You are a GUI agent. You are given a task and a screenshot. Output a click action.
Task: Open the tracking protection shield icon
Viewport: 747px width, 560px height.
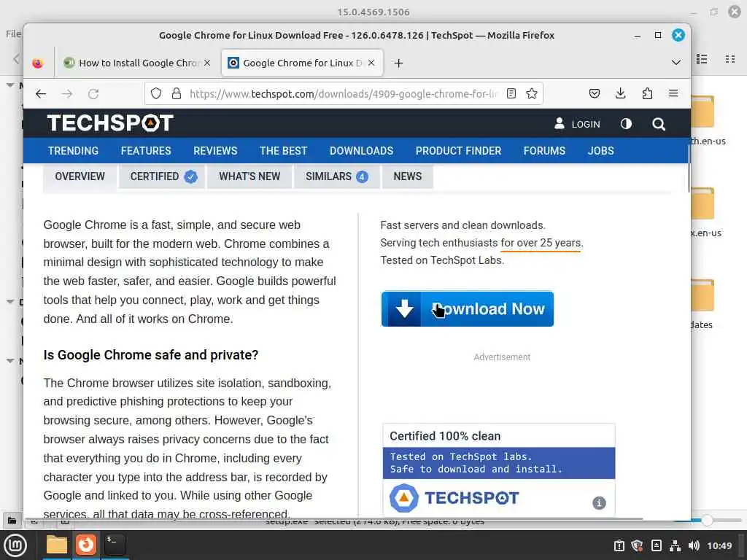pos(156,93)
